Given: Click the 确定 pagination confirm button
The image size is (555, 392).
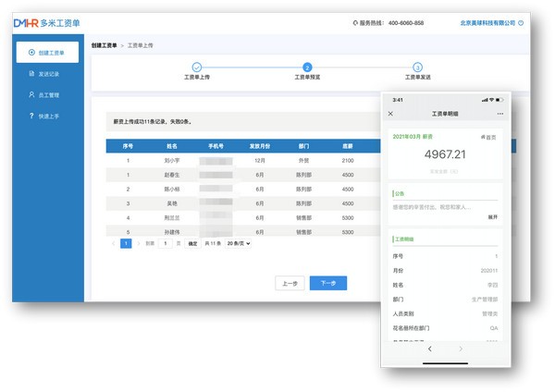Looking at the screenshot, I should click(192, 243).
